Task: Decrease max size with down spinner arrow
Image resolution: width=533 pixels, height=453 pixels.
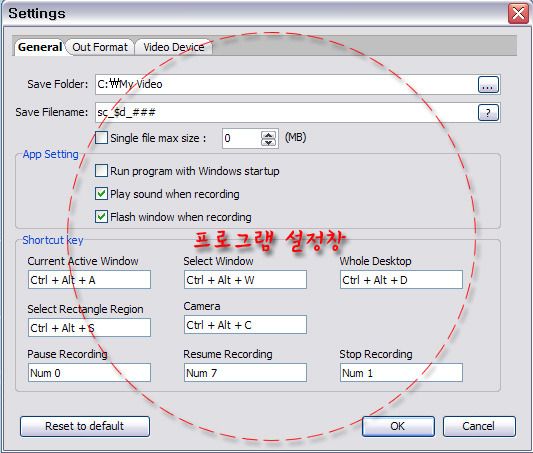Action: (x=269, y=142)
